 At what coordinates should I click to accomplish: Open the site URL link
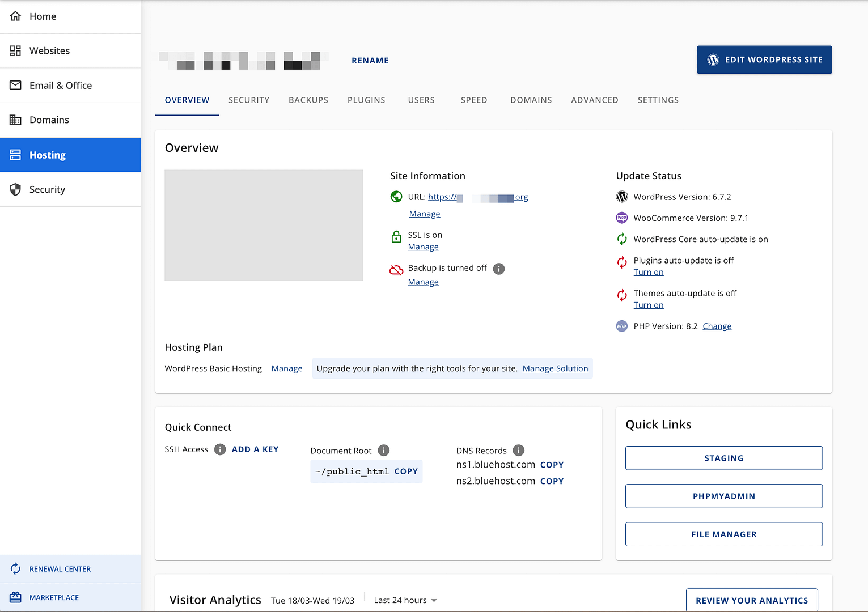pos(478,197)
